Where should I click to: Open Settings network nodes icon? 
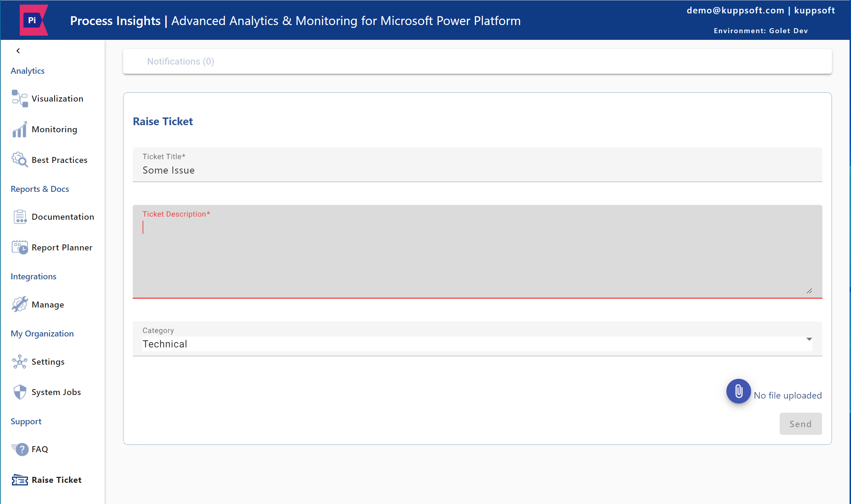(20, 362)
